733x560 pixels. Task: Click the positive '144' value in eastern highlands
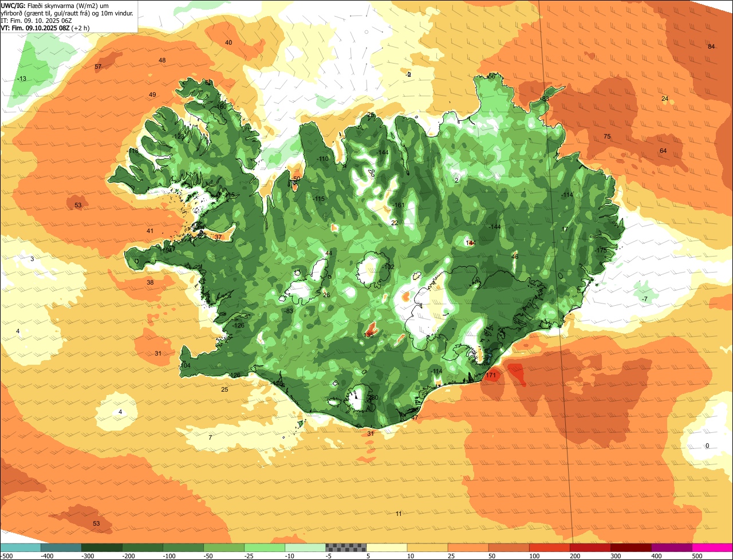click(471, 243)
